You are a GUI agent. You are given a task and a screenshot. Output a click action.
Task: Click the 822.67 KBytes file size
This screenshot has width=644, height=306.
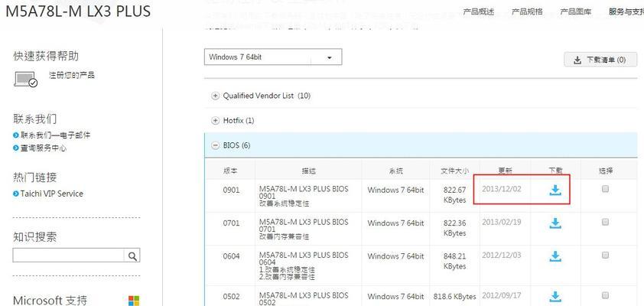[454, 195]
